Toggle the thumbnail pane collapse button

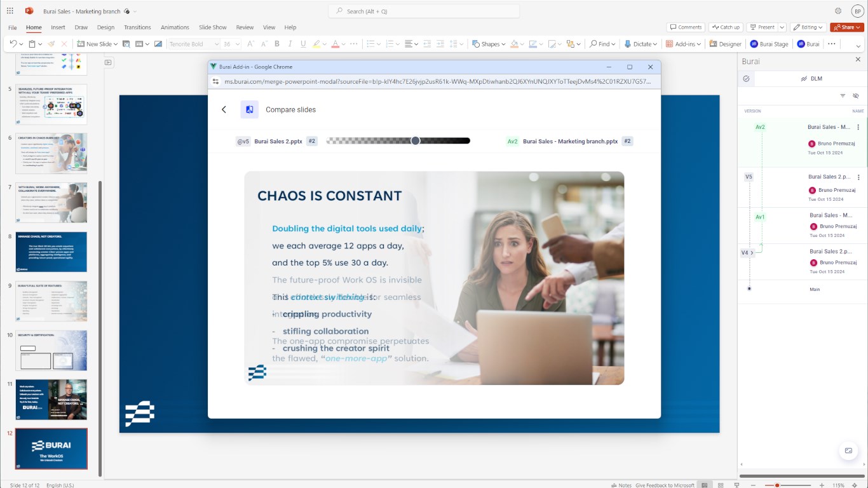point(108,62)
